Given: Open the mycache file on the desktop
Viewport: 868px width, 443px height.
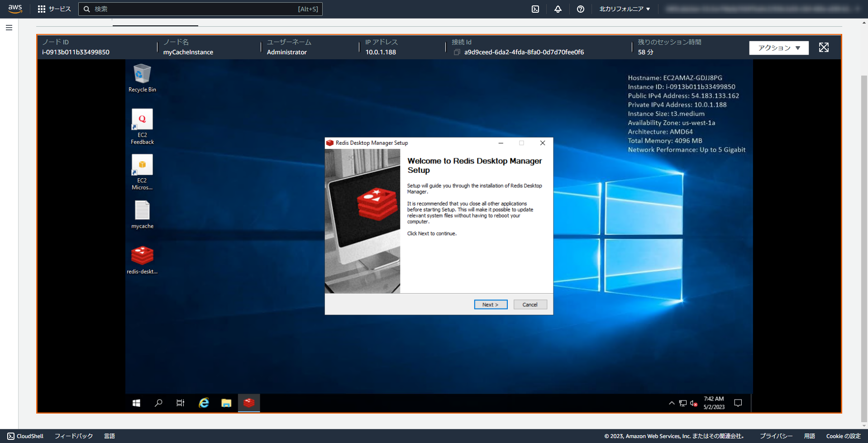Looking at the screenshot, I should coord(142,213).
